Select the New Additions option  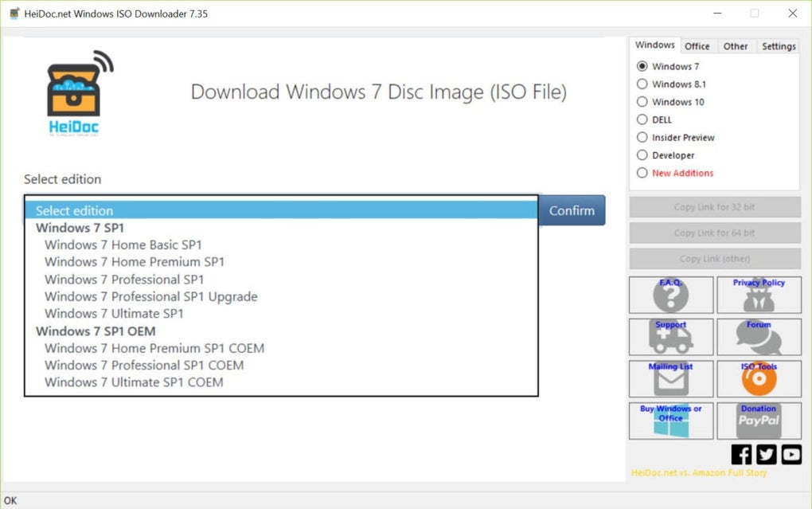(x=642, y=173)
